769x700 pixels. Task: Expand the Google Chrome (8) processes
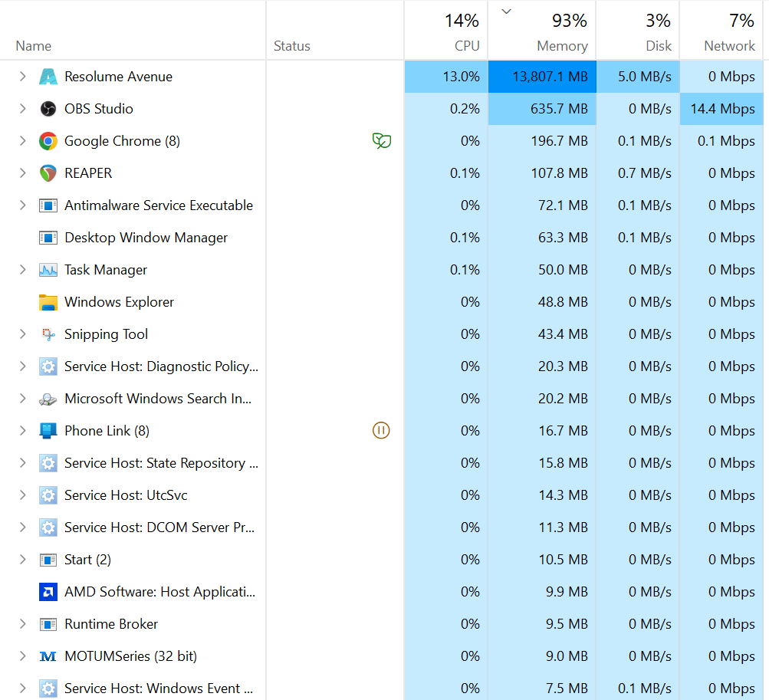(x=22, y=141)
